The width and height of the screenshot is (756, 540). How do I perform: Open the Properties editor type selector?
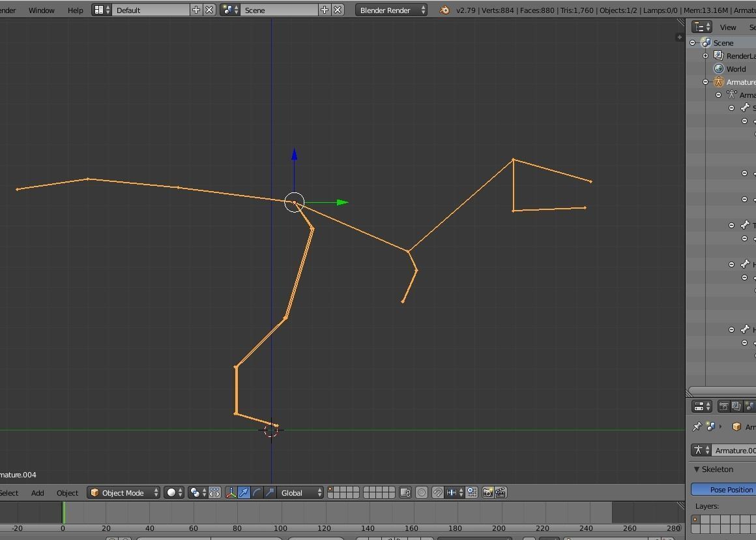click(701, 406)
